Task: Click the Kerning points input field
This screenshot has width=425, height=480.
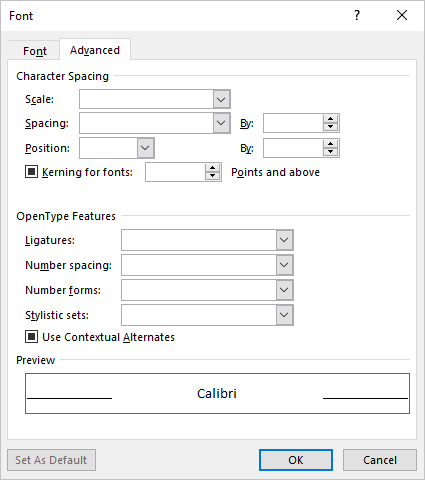Action: (x=175, y=172)
